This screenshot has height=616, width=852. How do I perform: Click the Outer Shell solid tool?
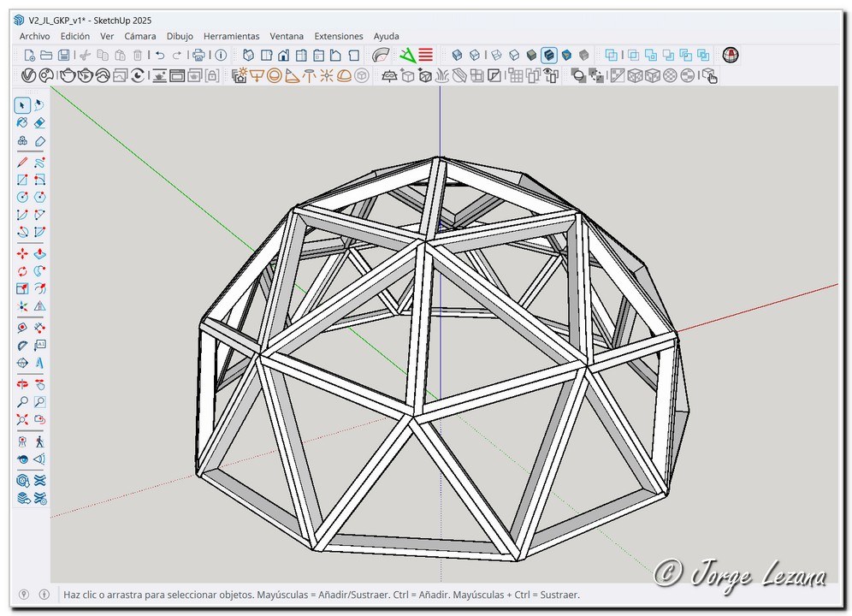click(611, 55)
